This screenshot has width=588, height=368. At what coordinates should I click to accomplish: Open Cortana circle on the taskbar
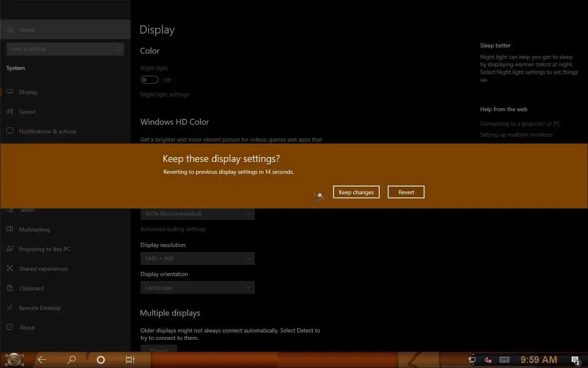point(101,360)
